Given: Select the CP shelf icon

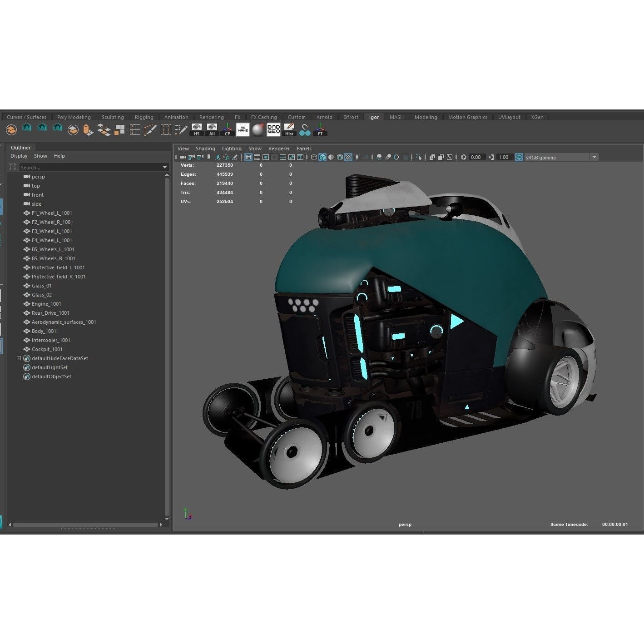Looking at the screenshot, I should (227, 130).
